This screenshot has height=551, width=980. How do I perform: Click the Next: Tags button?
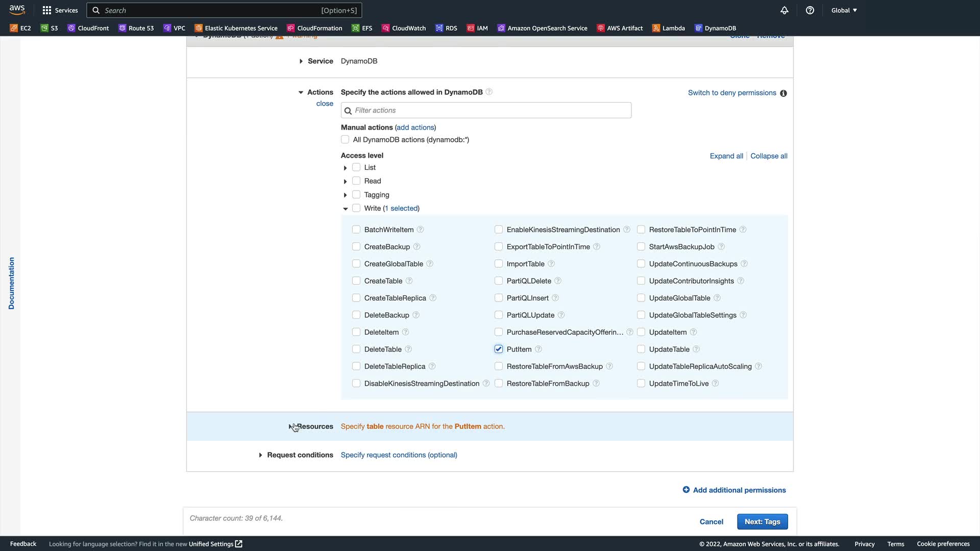pyautogui.click(x=762, y=521)
